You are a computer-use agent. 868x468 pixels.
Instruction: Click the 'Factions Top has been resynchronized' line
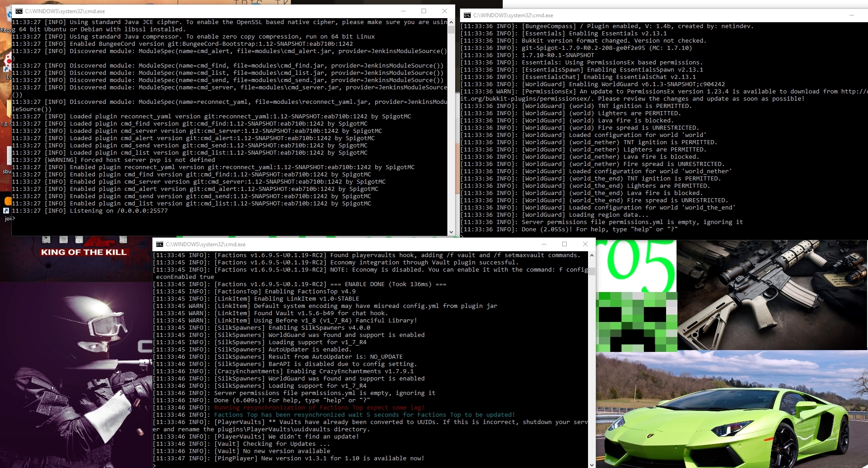tap(334, 415)
